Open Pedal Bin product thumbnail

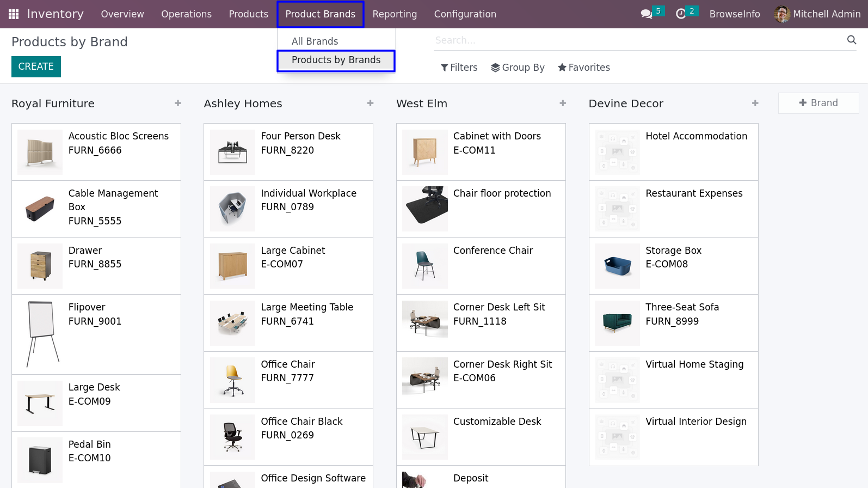(40, 460)
